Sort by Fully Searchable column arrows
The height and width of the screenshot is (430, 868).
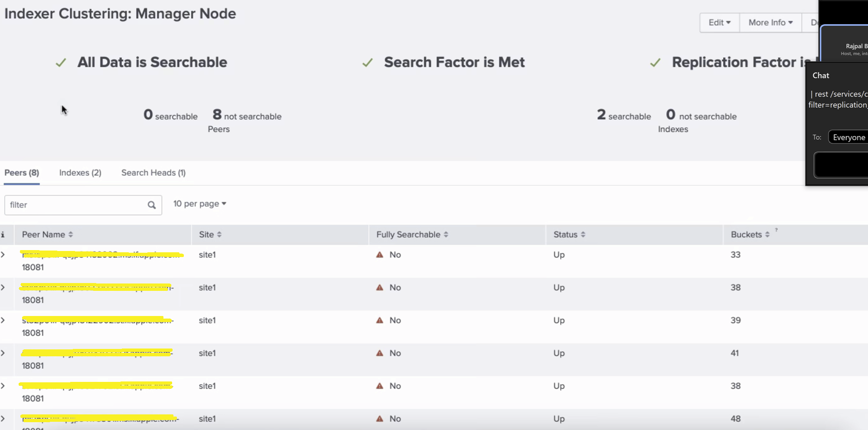coord(446,235)
